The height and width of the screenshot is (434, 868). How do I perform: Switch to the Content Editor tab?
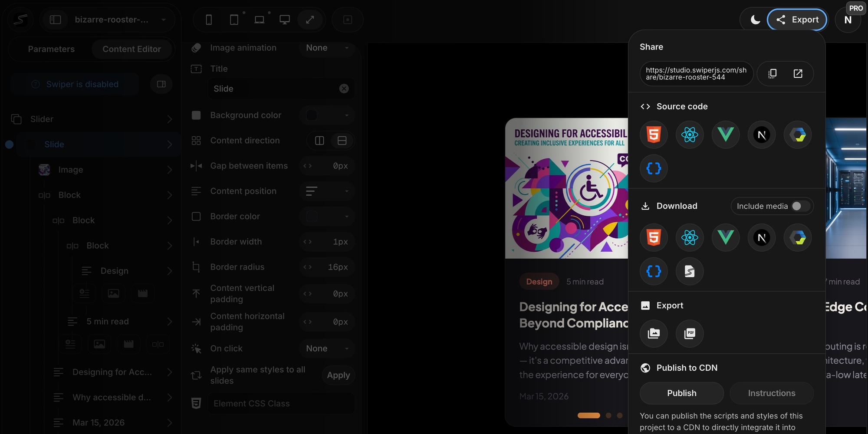[132, 49]
